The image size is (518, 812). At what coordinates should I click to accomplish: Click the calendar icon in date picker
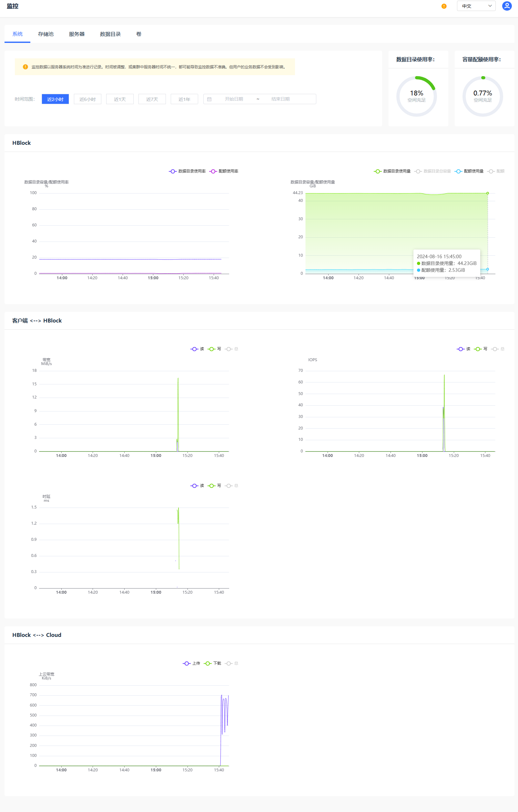[x=209, y=99]
